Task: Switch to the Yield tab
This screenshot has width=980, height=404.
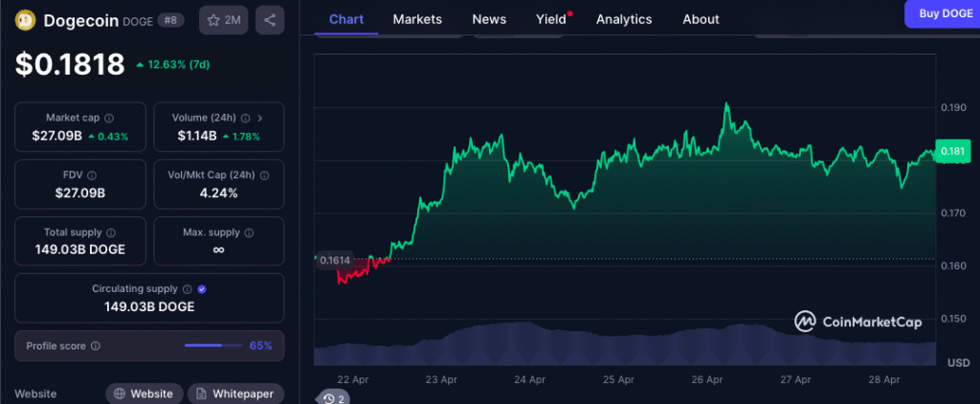Action: coord(551,19)
